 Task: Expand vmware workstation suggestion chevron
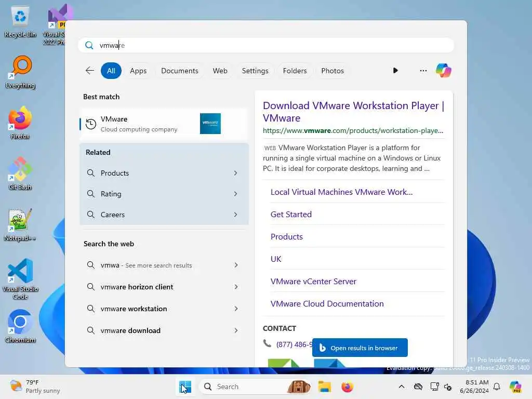(x=236, y=309)
